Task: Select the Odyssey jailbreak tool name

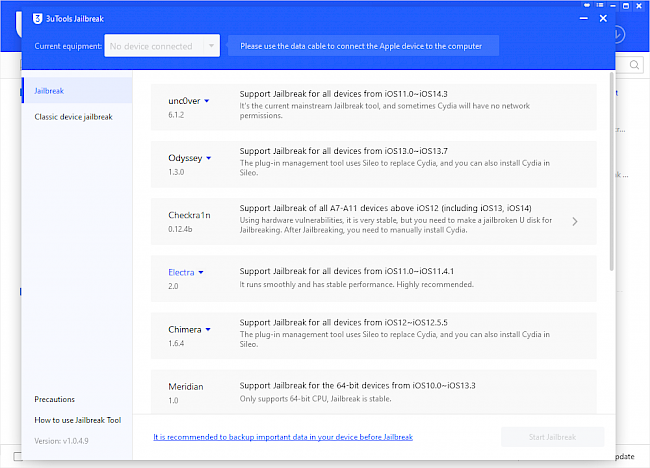Action: (x=185, y=158)
